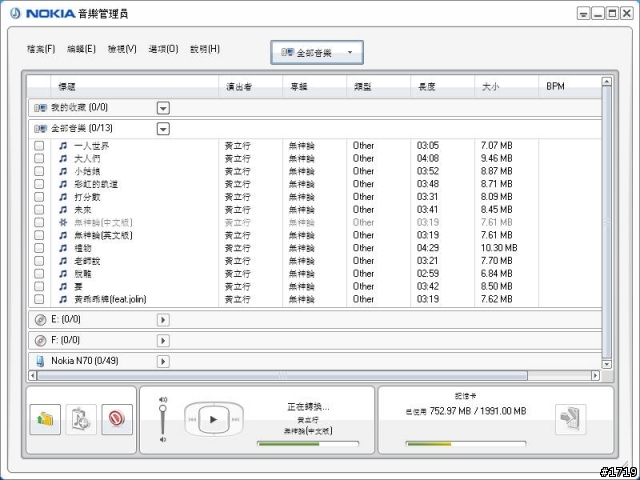
Task: Open the 選項(O) menu
Action: pyautogui.click(x=163, y=49)
